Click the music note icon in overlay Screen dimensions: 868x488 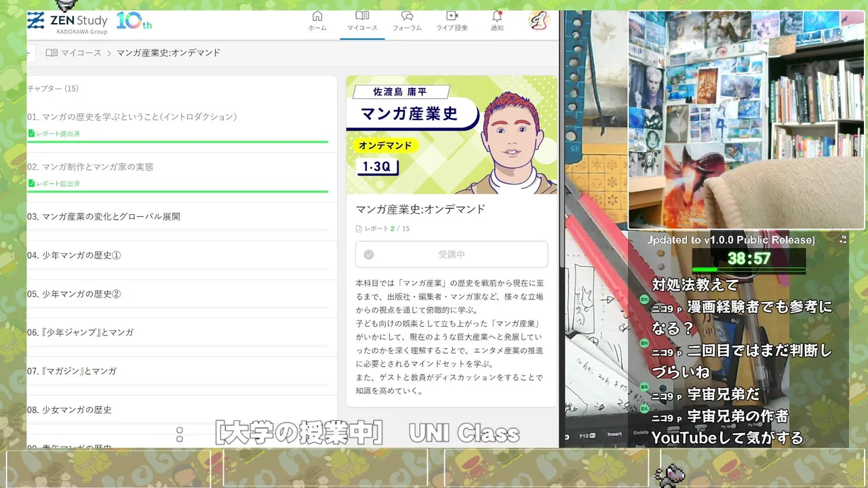click(x=843, y=239)
